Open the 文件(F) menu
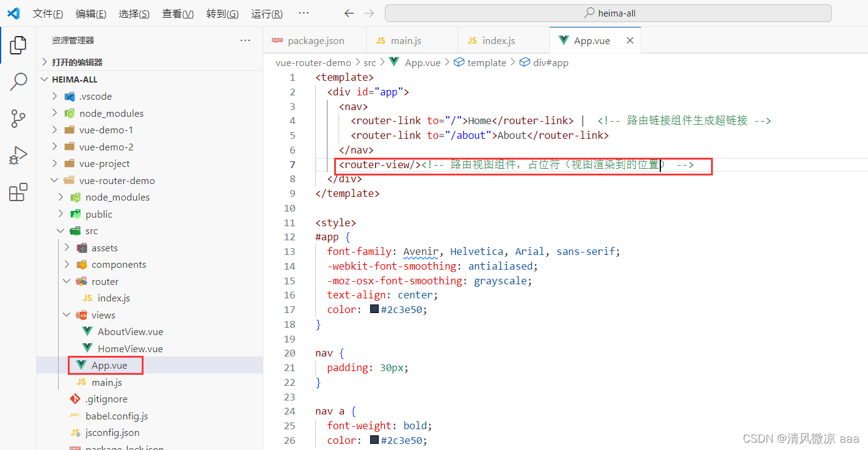The height and width of the screenshot is (450, 868). [48, 13]
